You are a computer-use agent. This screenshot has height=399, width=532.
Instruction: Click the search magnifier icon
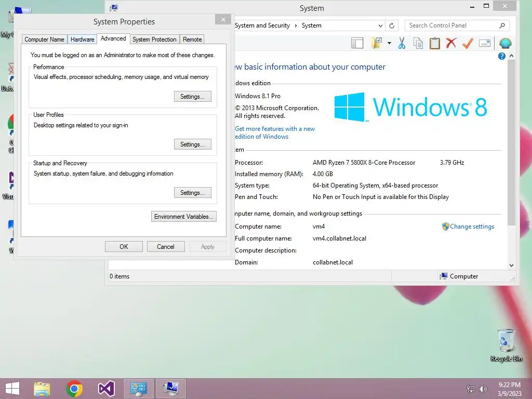point(502,25)
